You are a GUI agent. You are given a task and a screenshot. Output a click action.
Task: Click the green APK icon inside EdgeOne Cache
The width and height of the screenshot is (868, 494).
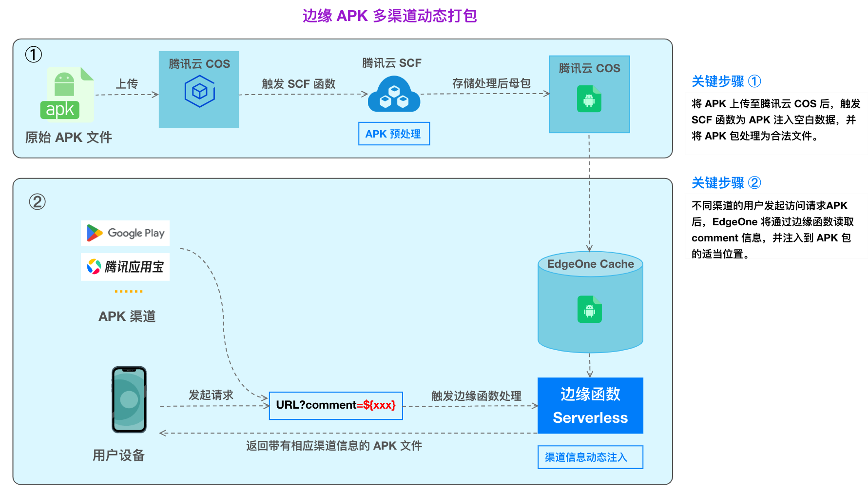pos(590,309)
